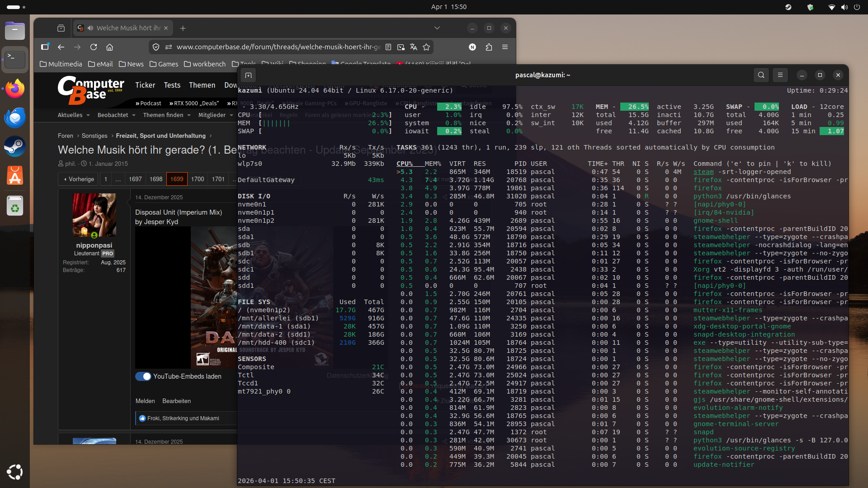Viewport: 868px width, 488px height.
Task: Bookmark the page via the star icon
Action: coord(426,47)
